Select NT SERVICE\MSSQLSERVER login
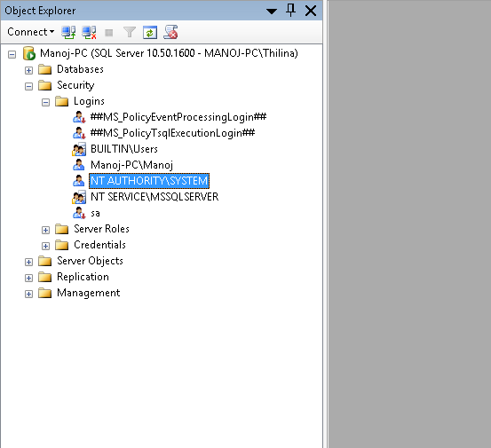This screenshot has height=448, width=491. [154, 197]
